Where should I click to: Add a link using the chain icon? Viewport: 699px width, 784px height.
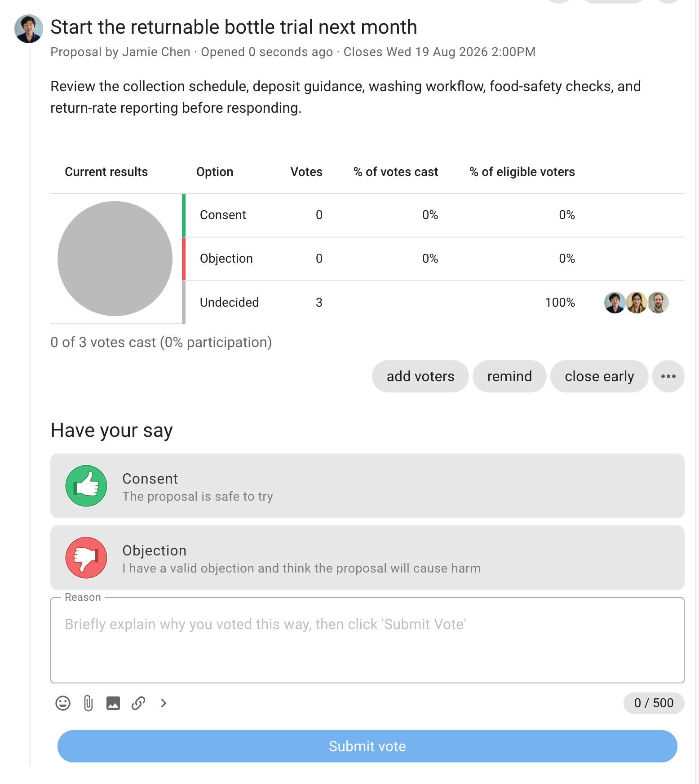pyautogui.click(x=138, y=703)
